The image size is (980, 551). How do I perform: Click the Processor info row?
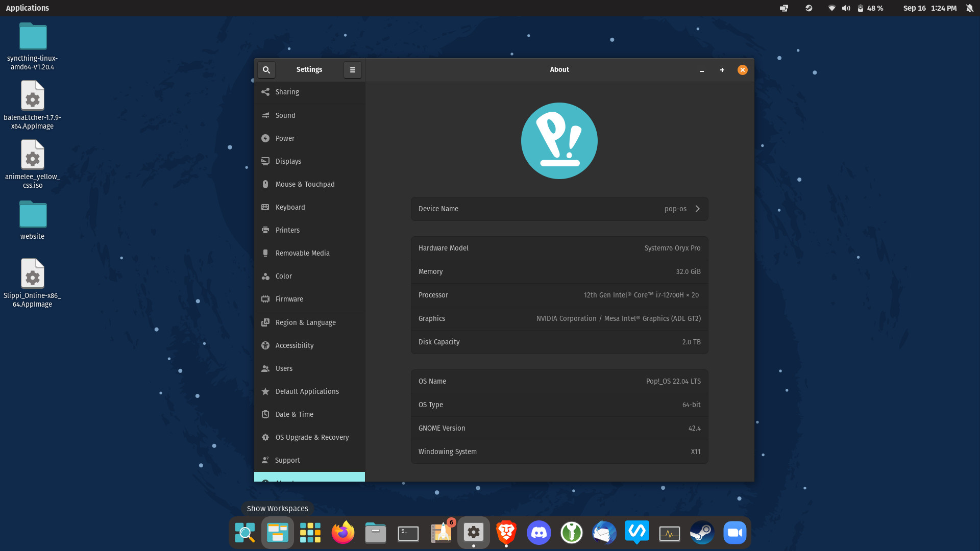[x=559, y=295]
